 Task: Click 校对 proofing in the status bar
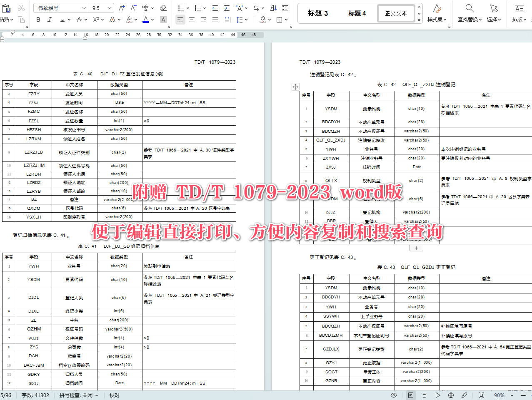pos(114,395)
